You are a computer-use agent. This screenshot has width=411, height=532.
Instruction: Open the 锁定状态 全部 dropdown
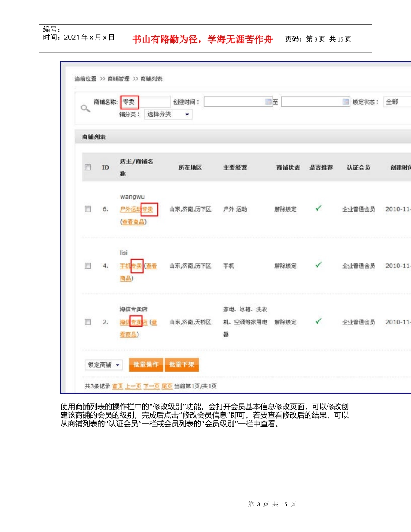click(x=397, y=102)
